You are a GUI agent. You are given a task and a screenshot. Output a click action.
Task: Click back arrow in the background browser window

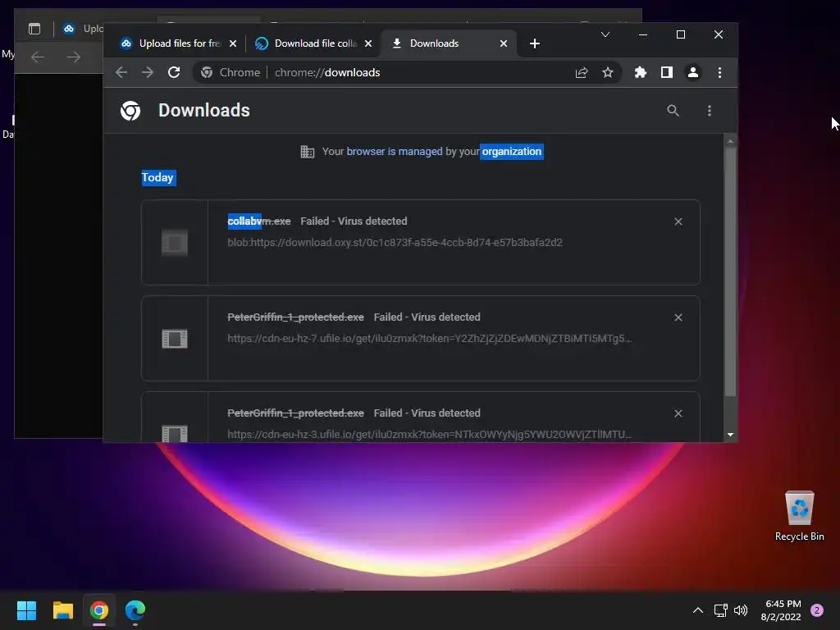pyautogui.click(x=38, y=57)
